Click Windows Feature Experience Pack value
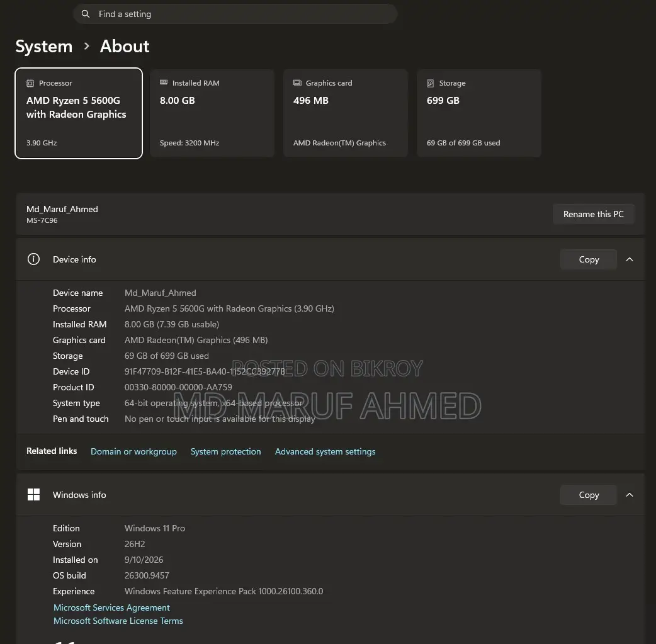Viewport: 656px width, 644px height. pyautogui.click(x=224, y=591)
